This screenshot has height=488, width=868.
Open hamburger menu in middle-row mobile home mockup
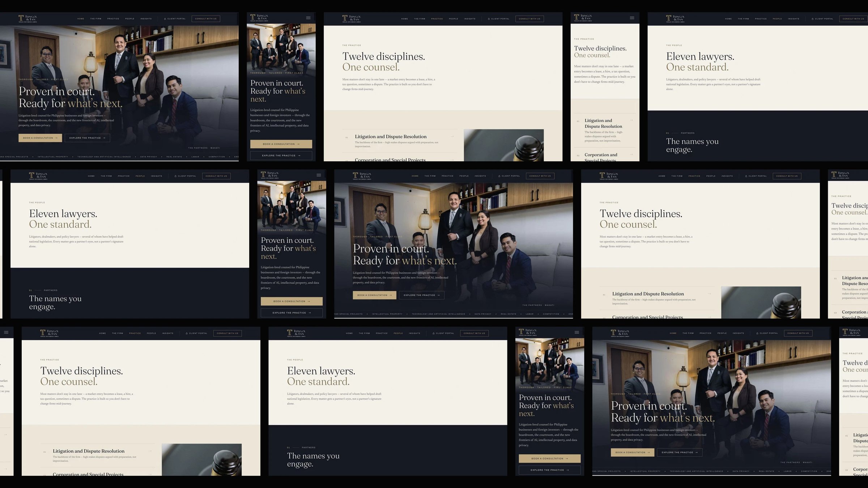point(319,175)
